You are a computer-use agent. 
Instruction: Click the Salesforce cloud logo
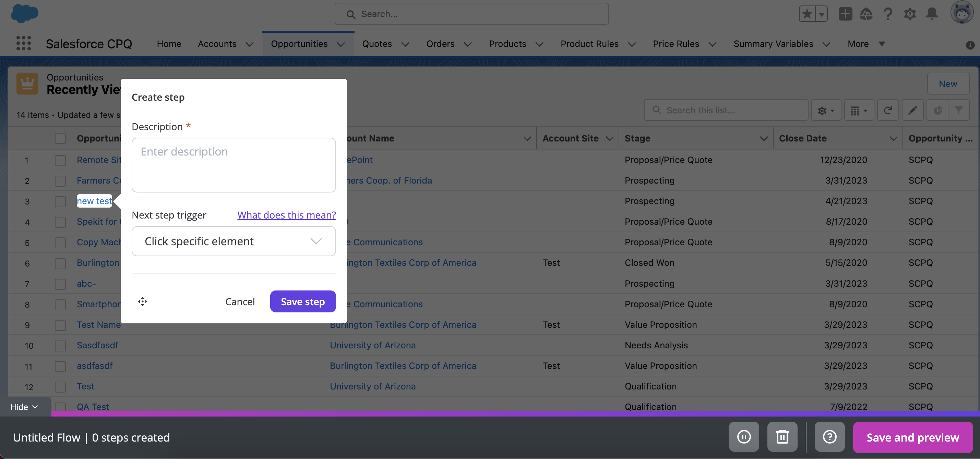click(25, 14)
